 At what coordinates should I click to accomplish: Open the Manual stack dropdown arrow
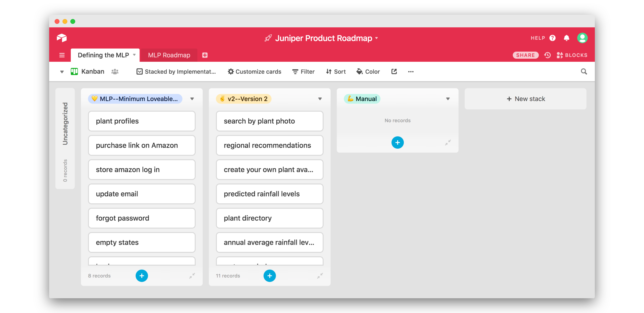(x=448, y=99)
